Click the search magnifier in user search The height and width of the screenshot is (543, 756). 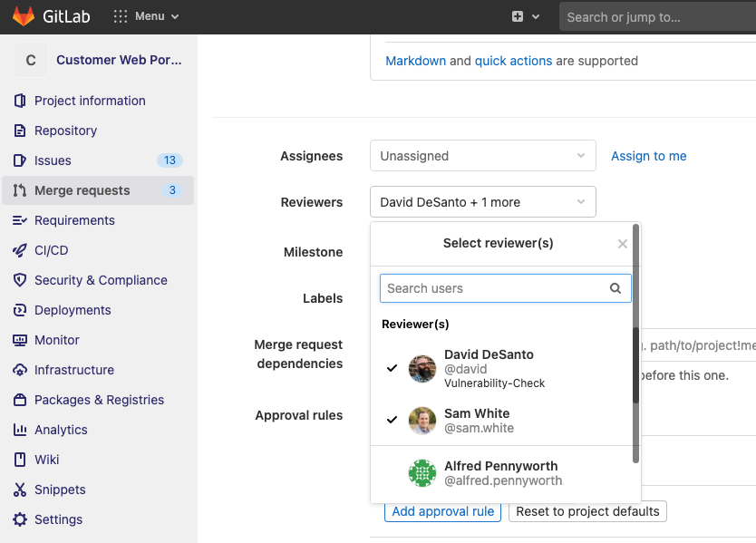coord(615,288)
